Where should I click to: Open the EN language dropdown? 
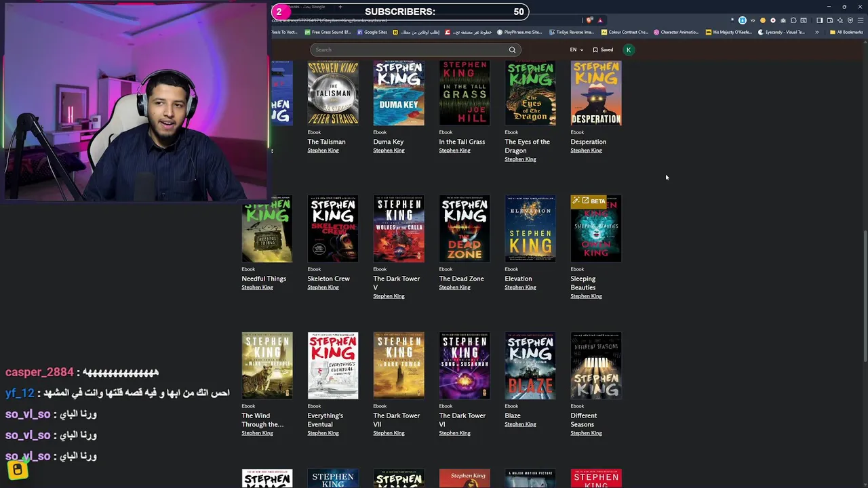(x=576, y=49)
